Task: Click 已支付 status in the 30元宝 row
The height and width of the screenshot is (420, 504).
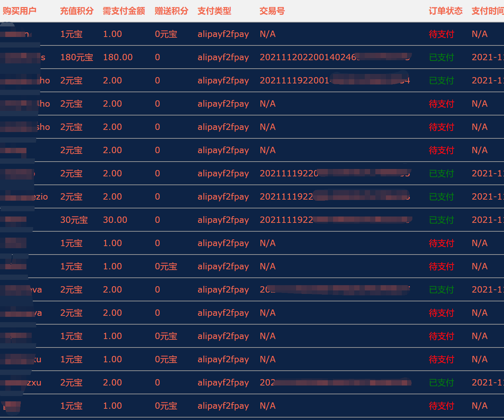Action: [x=441, y=220]
